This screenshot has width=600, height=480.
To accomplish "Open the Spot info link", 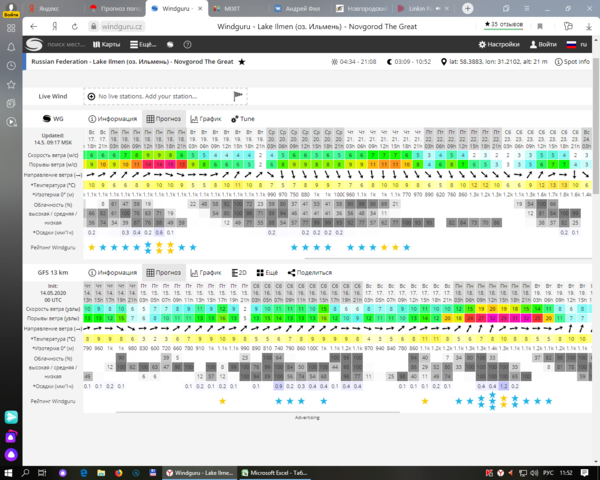I will (573, 61).
